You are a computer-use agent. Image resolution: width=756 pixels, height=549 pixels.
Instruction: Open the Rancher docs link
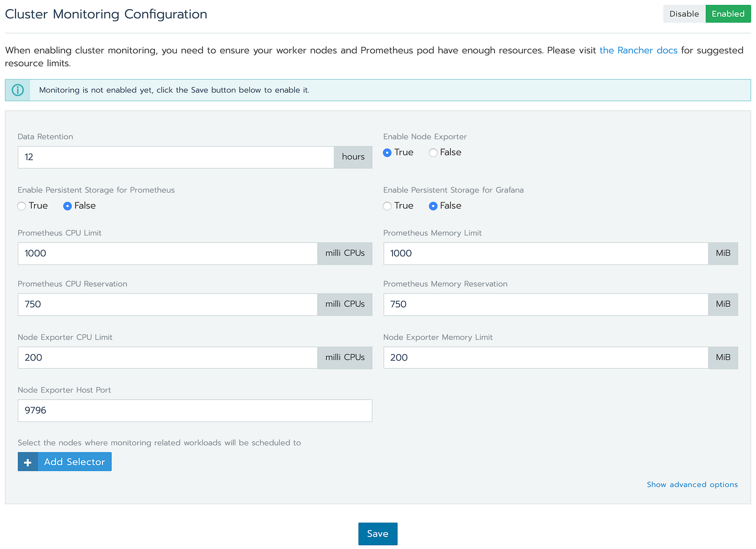coord(638,50)
